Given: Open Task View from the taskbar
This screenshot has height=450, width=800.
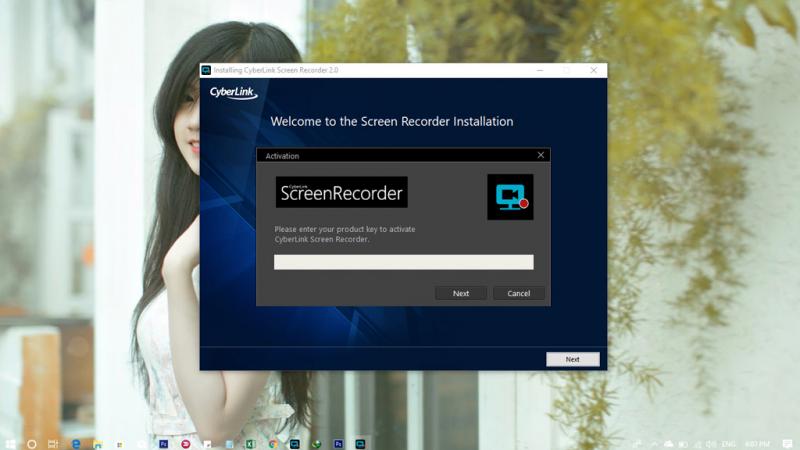Looking at the screenshot, I should tap(54, 443).
